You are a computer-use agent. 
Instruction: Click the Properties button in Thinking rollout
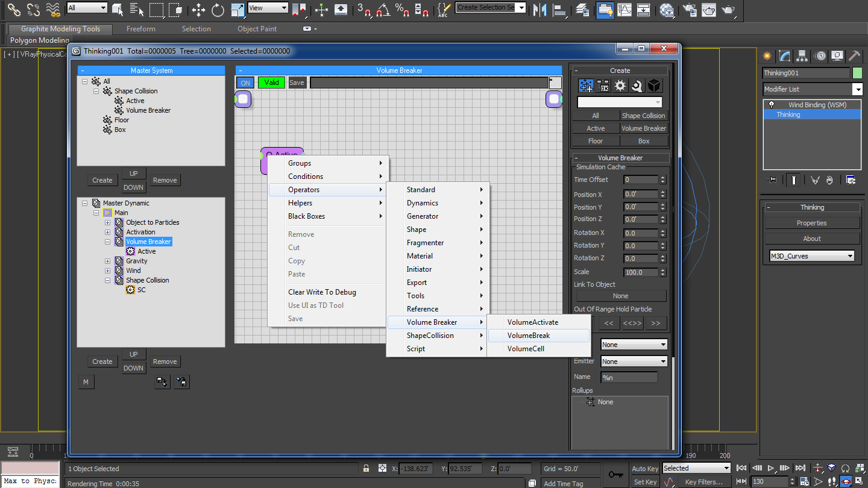(x=812, y=223)
